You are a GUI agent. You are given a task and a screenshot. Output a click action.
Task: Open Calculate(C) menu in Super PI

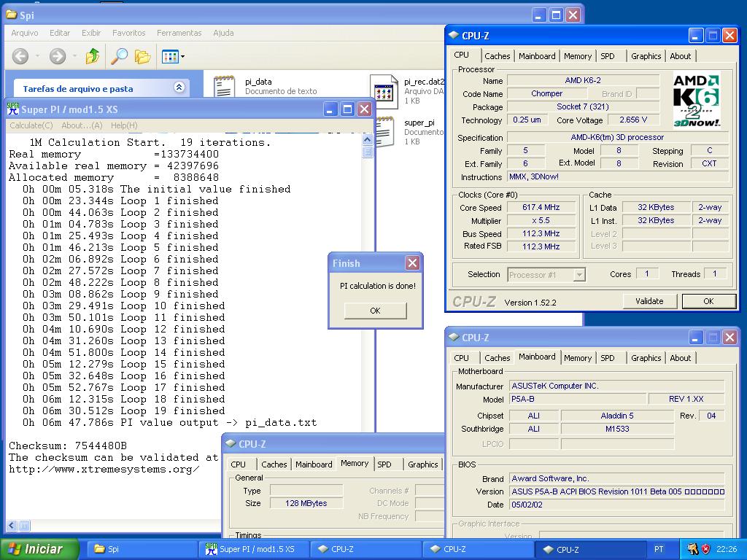coord(31,125)
